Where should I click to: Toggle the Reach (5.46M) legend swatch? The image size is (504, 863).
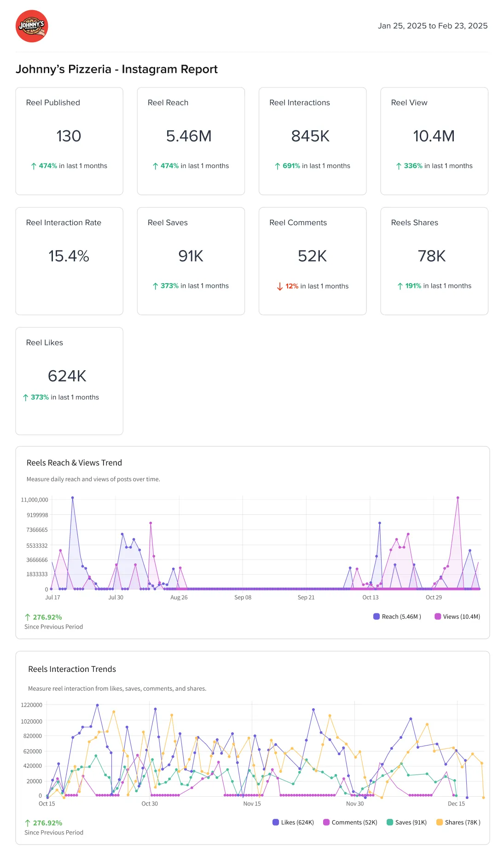(x=377, y=616)
